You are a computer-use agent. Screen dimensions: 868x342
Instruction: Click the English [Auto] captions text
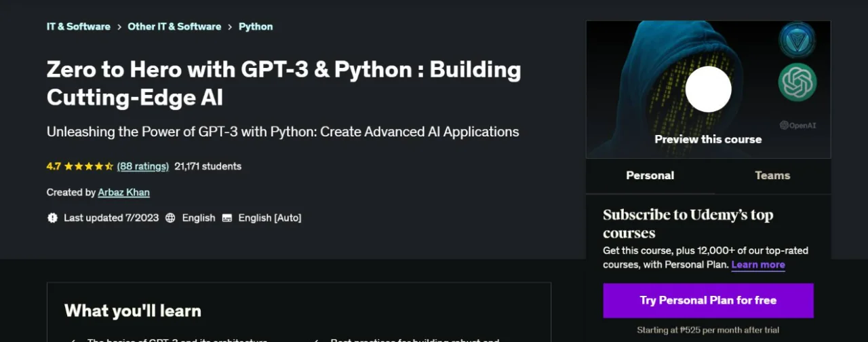[270, 218]
